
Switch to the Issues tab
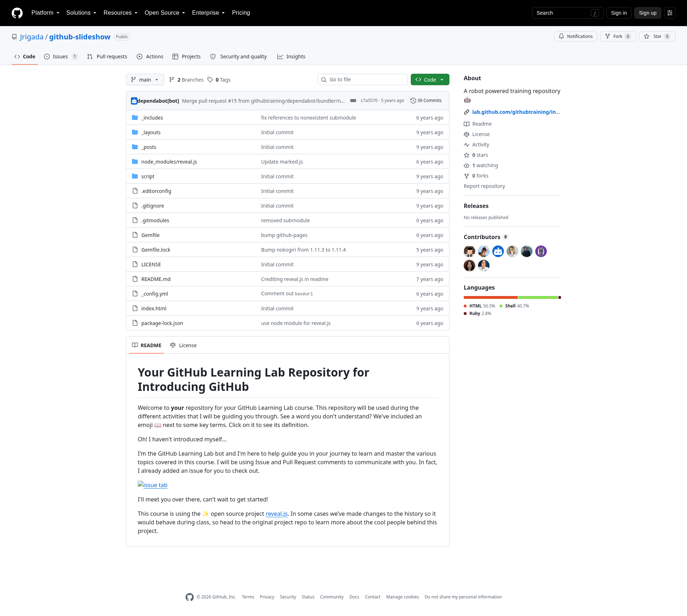tap(61, 57)
